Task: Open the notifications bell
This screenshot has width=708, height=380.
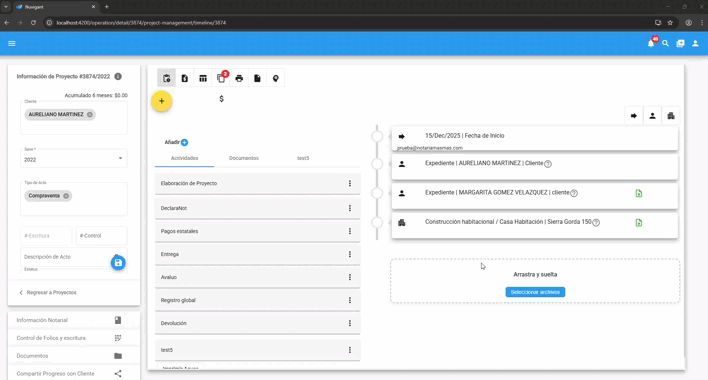Action: [x=651, y=43]
